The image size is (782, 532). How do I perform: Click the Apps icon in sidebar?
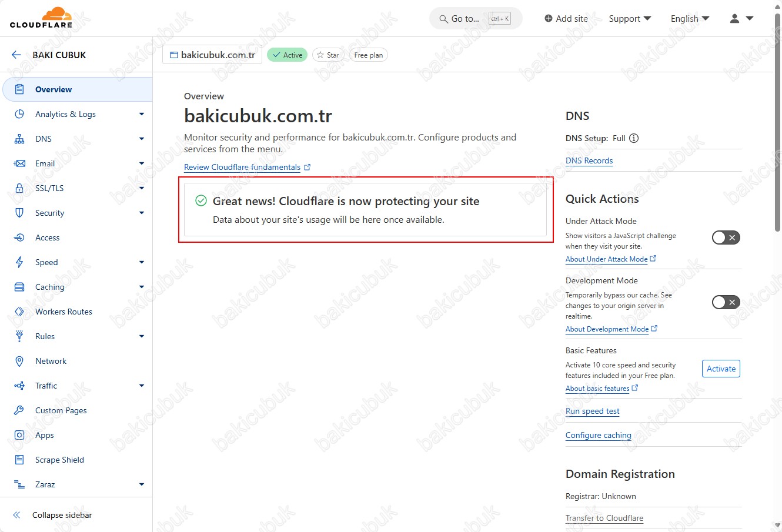coord(19,435)
